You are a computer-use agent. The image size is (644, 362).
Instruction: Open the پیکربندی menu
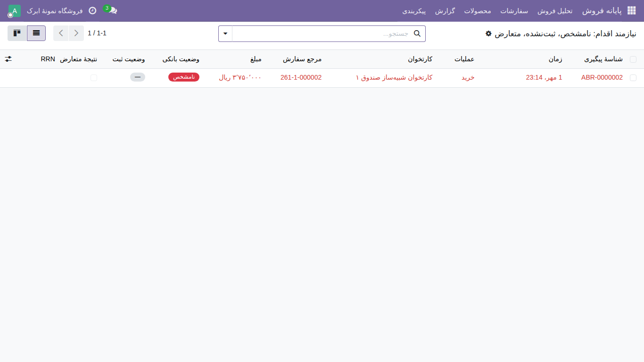[x=414, y=10]
